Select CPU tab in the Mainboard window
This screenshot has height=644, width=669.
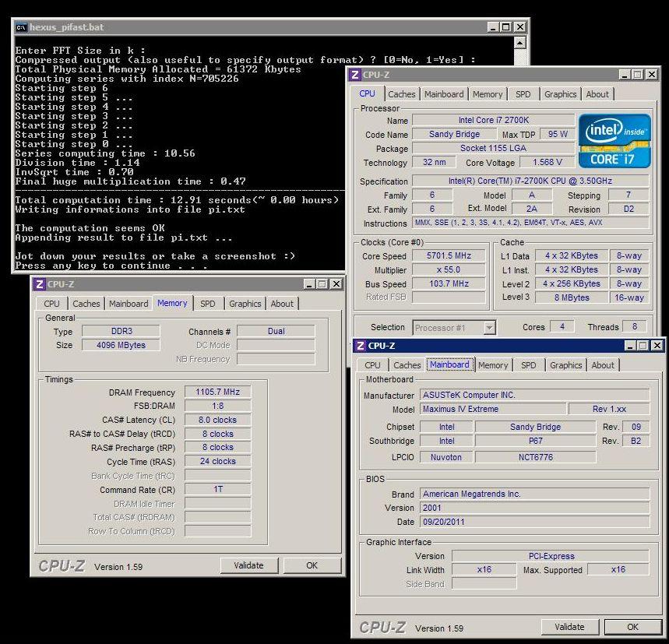[372, 365]
